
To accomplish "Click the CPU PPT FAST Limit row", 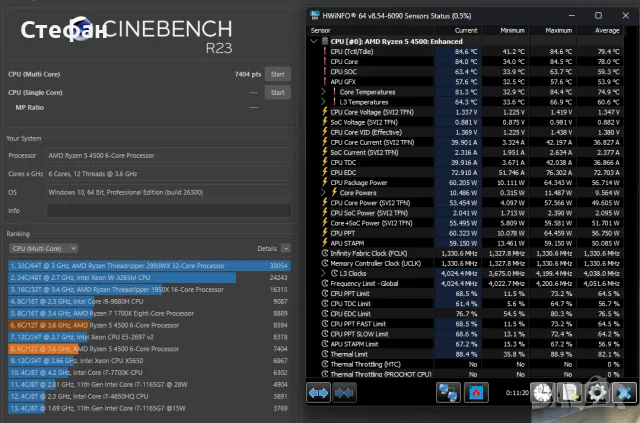I will 465,324.
